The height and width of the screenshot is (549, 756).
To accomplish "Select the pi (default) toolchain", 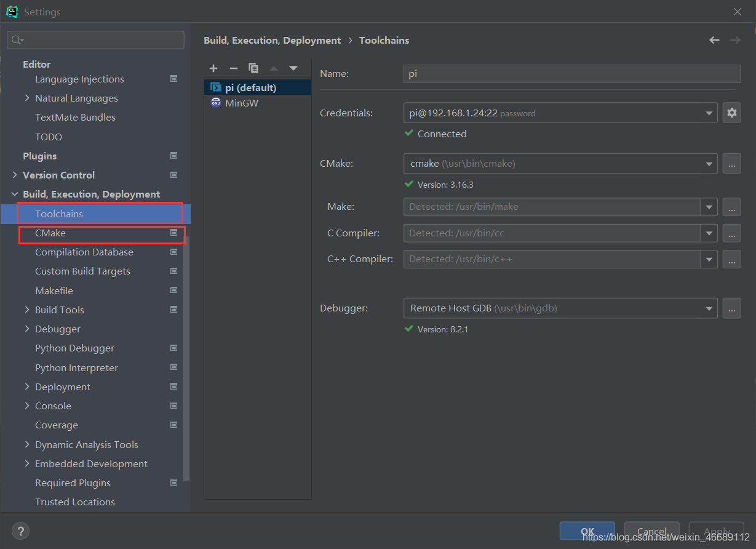I will pos(258,87).
